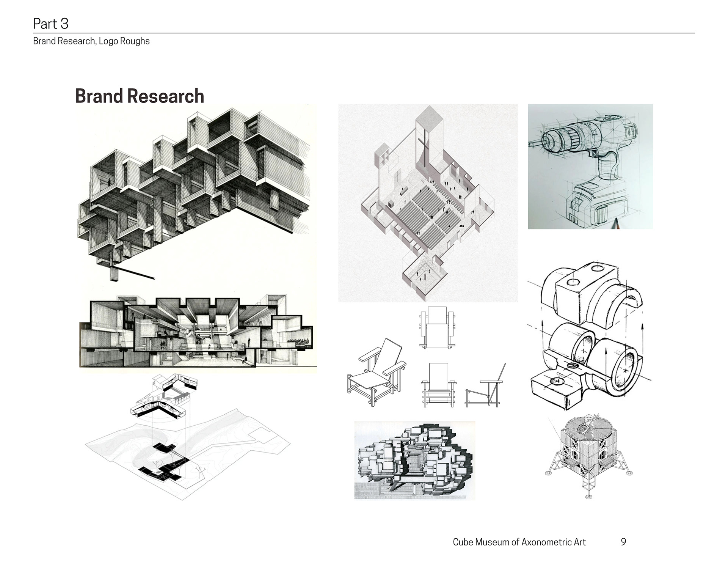Click the Brand Research, Logo Roughs subtitle
This screenshot has width=728, height=563.
91,41
